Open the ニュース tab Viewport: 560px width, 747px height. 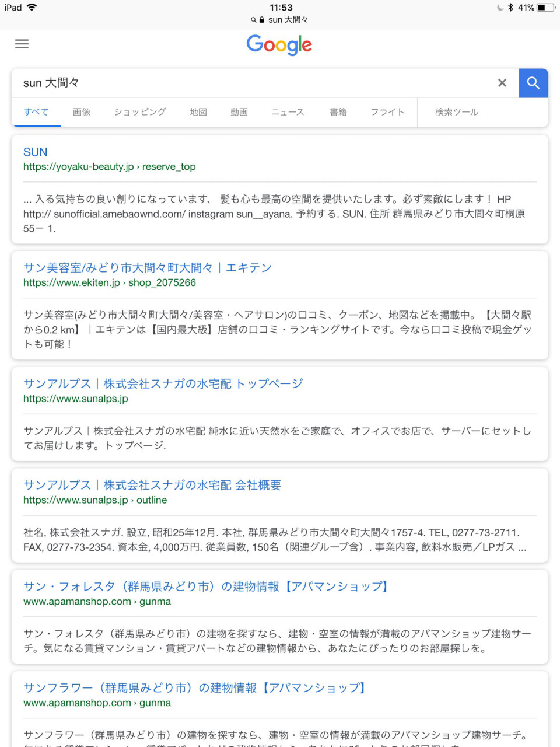click(288, 112)
